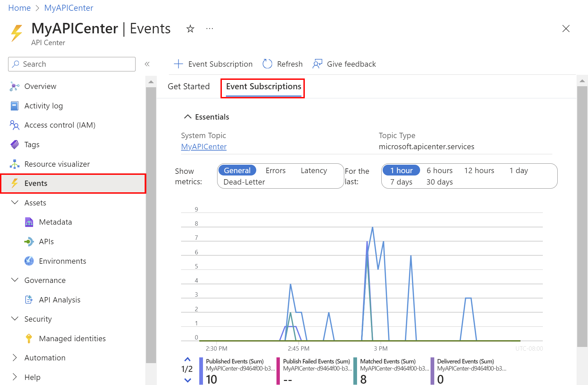
Task: Open Environments under Assets
Action: click(62, 261)
